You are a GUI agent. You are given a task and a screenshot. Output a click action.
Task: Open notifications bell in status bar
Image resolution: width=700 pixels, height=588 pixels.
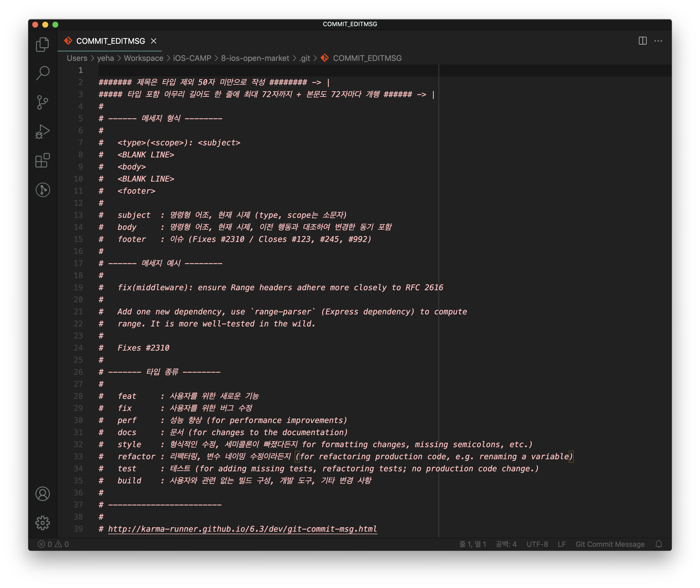[658, 544]
